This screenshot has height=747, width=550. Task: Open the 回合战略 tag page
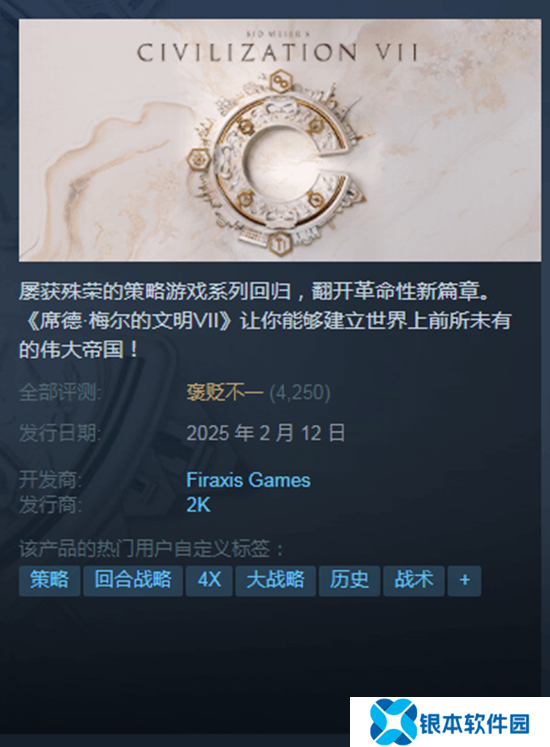[133, 580]
